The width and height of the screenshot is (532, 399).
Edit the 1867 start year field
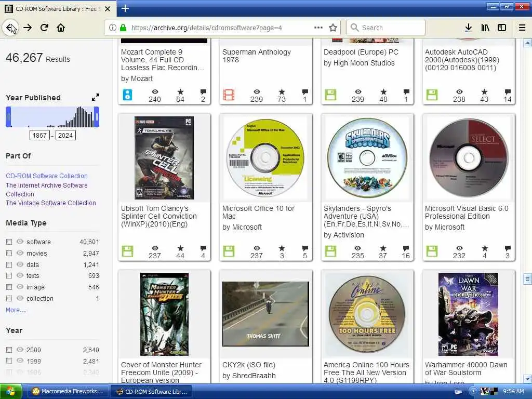click(x=39, y=136)
